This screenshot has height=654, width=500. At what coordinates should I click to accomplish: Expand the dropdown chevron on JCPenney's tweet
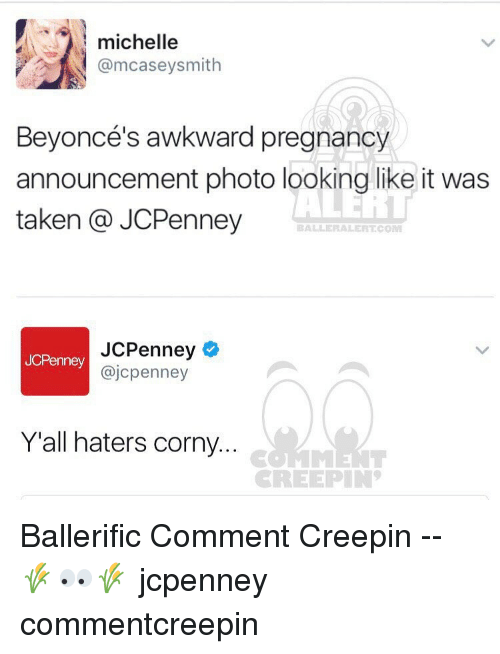(482, 350)
